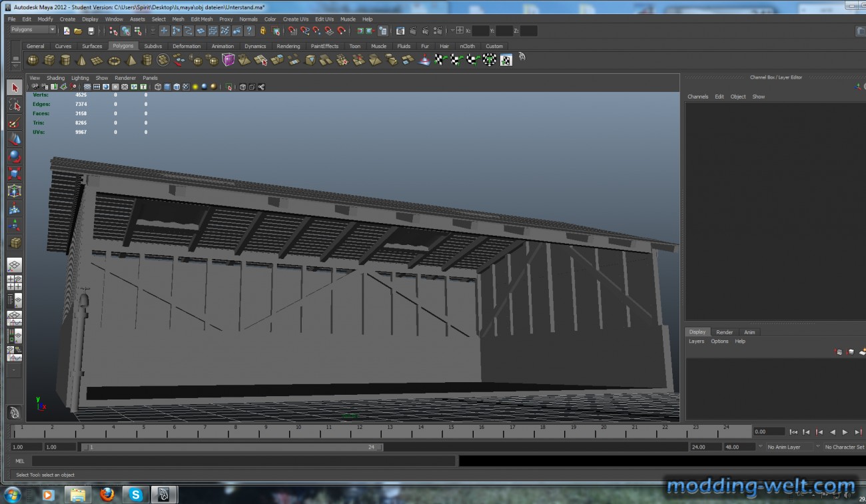Activate the Lasso select tool
Screen dimensions: 866x504
tap(15, 105)
